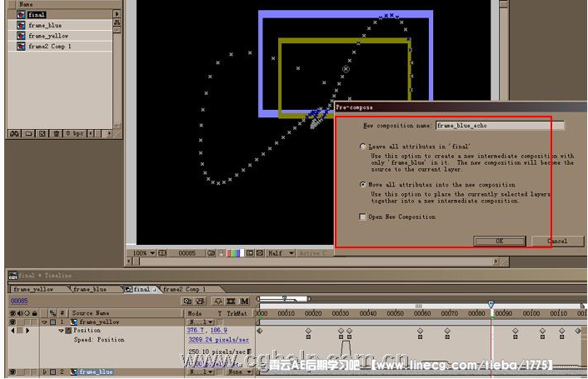588x379 pixels.
Task: Expand the frame_blue layer in timeline
Action: (x=44, y=372)
